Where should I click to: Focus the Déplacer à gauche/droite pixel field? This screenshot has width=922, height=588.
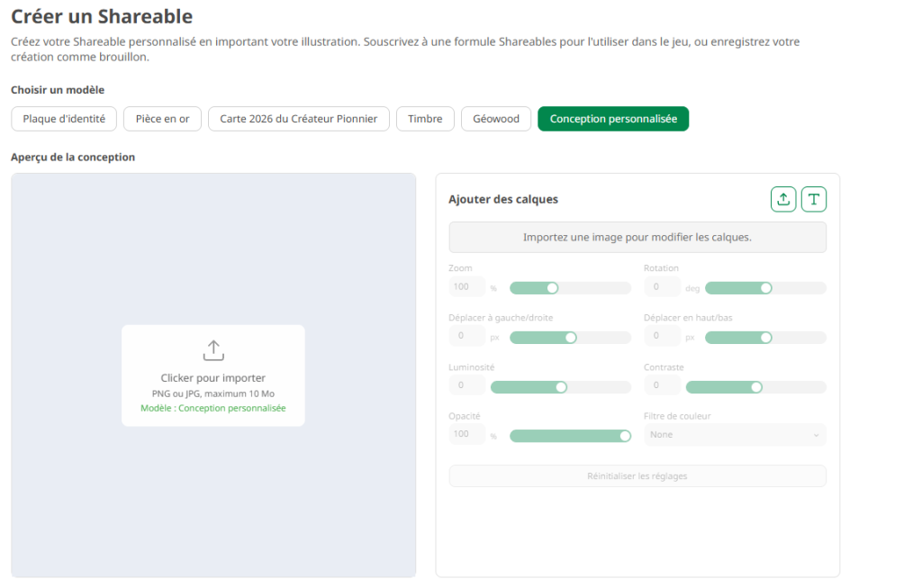tap(467, 336)
